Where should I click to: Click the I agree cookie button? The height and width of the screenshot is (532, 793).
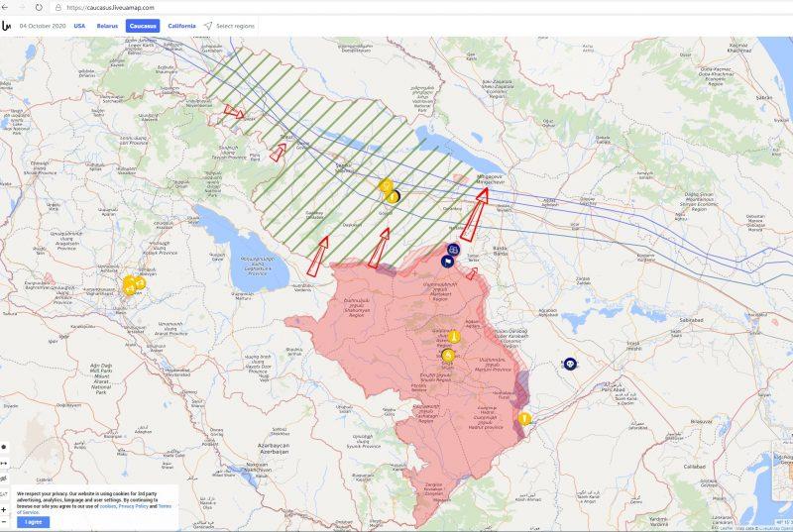[x=33, y=521]
